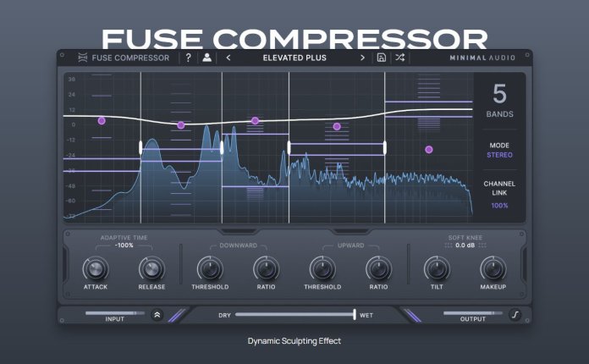This screenshot has width=589, height=364.
Task: Save preset with the floppy disk icon
Action: pyautogui.click(x=382, y=58)
